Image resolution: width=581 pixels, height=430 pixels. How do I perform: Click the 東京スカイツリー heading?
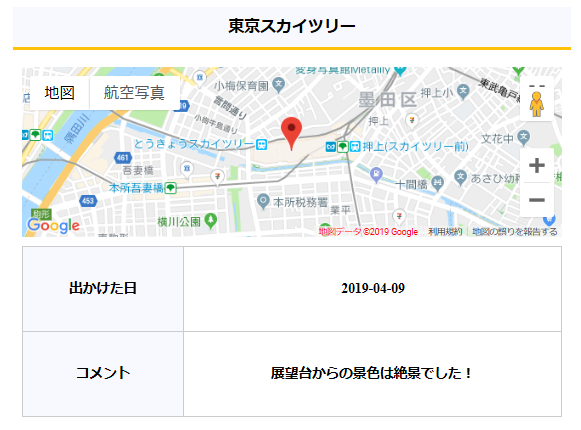point(292,26)
